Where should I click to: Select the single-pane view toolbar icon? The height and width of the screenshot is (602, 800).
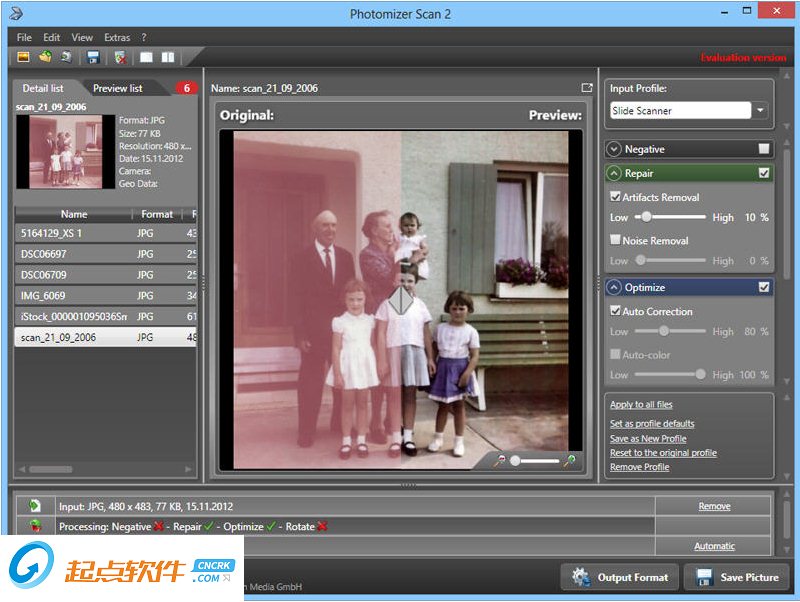pos(146,57)
